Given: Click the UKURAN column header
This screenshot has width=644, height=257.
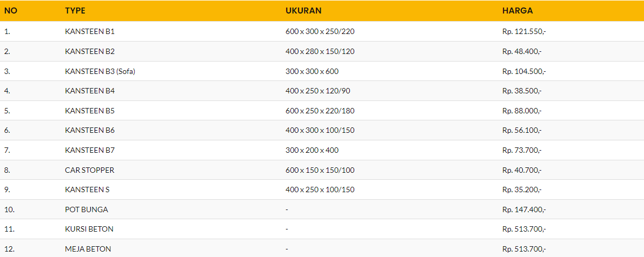Looking at the screenshot, I should pyautogui.click(x=304, y=10).
